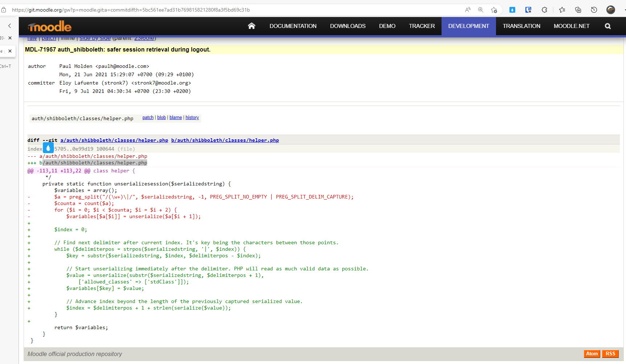Open b/auth/shibboleth/classes/helper.php diff link
Viewport: 626px width, 364px height.
point(225,140)
